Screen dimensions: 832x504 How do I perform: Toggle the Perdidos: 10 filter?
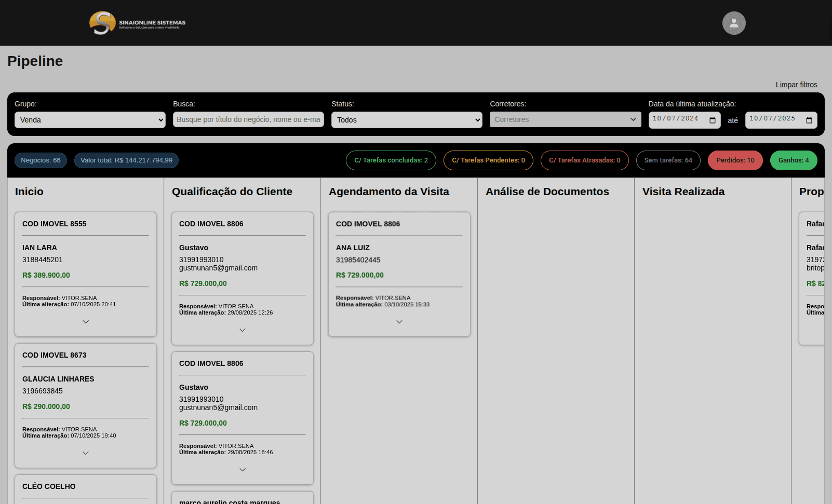click(x=735, y=160)
